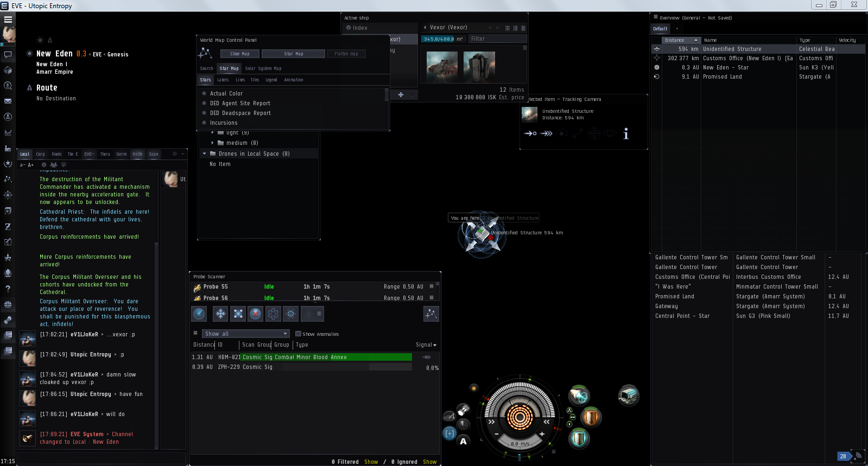Increase chat font size with A+

(x=30, y=165)
